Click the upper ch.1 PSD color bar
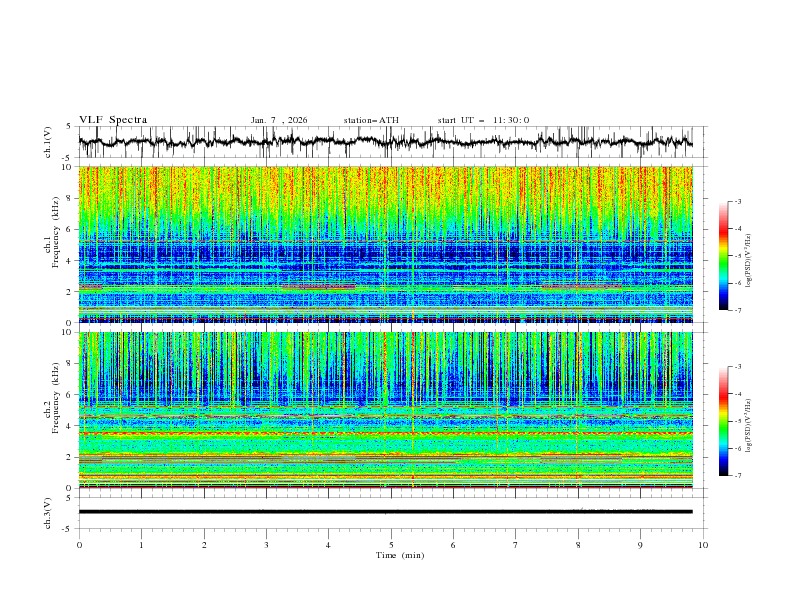Viewport: 792px width, 612px height. click(723, 256)
